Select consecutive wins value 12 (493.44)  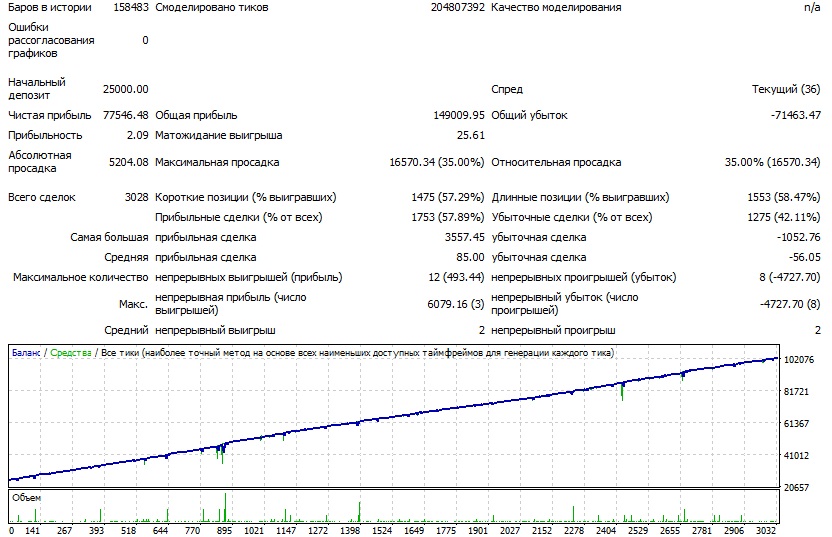(456, 278)
